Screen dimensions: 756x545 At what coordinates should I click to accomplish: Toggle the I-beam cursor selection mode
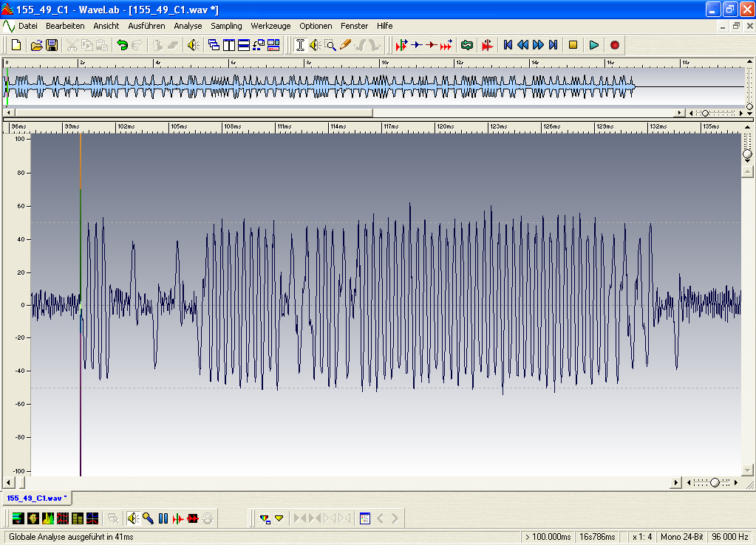[300, 45]
